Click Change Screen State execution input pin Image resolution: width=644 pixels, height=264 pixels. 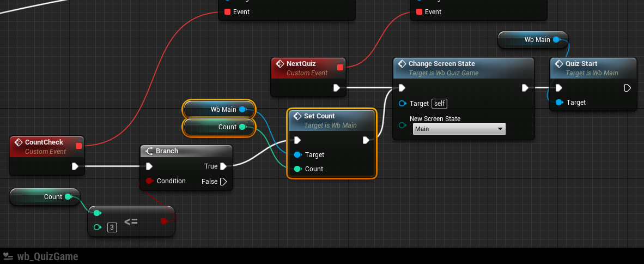point(402,88)
